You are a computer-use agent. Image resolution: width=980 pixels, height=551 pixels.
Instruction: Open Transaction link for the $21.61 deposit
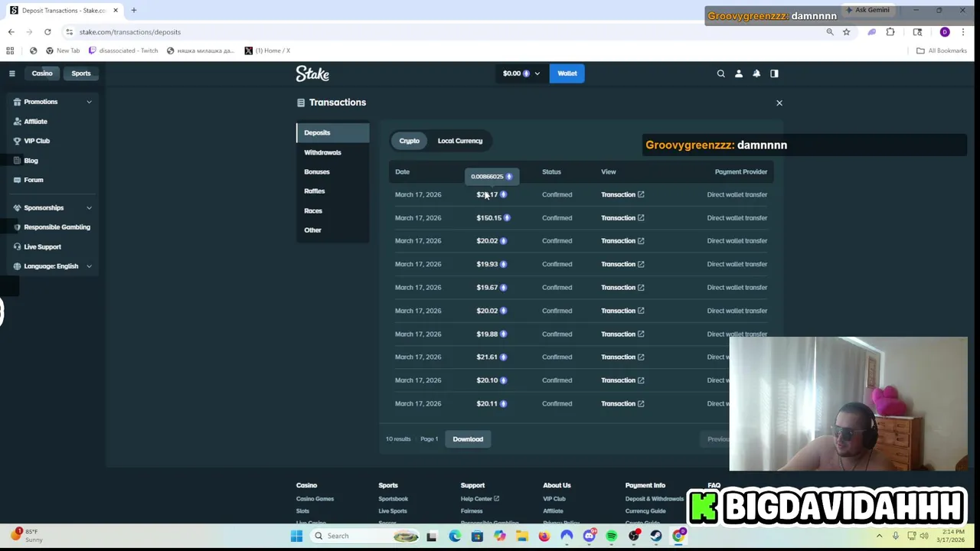[622, 357]
